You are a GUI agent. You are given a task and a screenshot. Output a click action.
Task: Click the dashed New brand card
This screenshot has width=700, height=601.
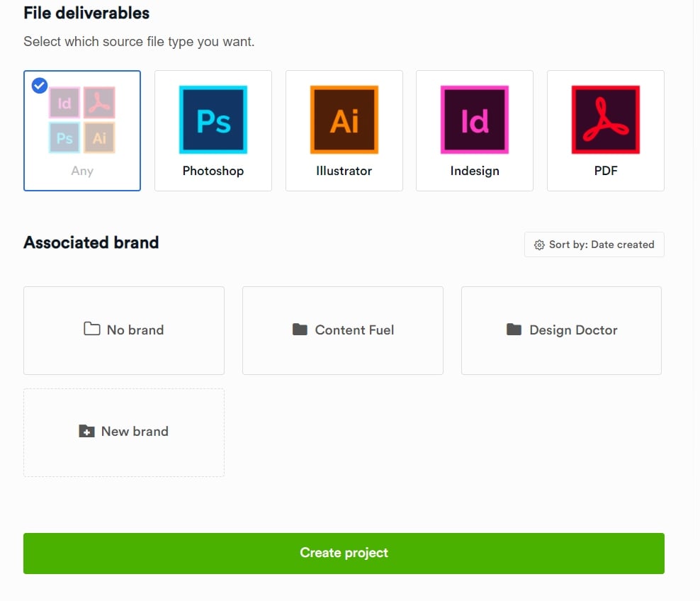point(124,432)
